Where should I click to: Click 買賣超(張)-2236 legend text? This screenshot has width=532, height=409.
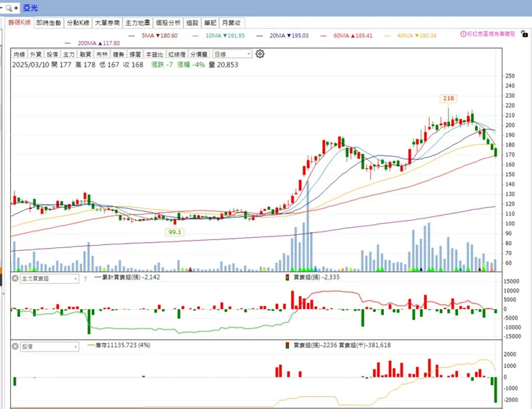pyautogui.click(x=316, y=345)
